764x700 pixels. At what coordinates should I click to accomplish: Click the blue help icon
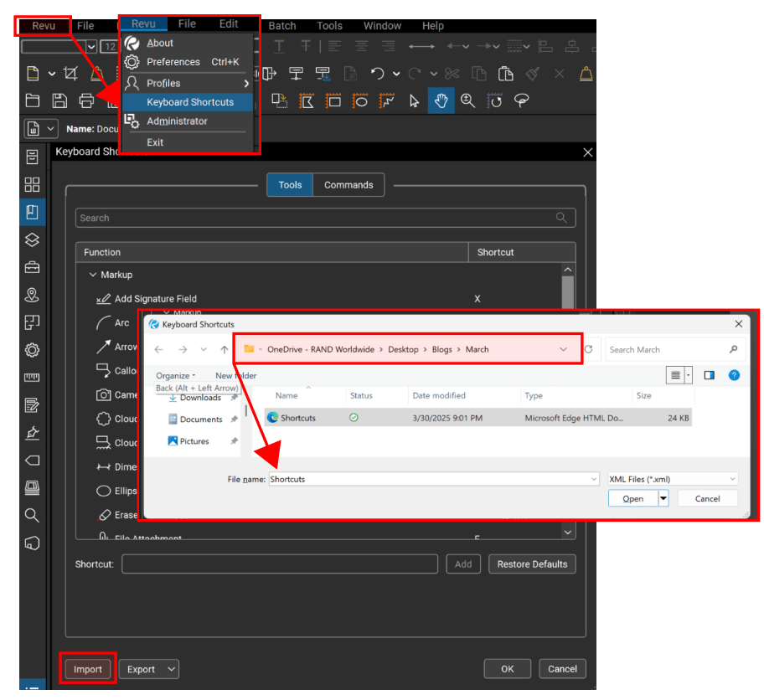click(x=734, y=375)
